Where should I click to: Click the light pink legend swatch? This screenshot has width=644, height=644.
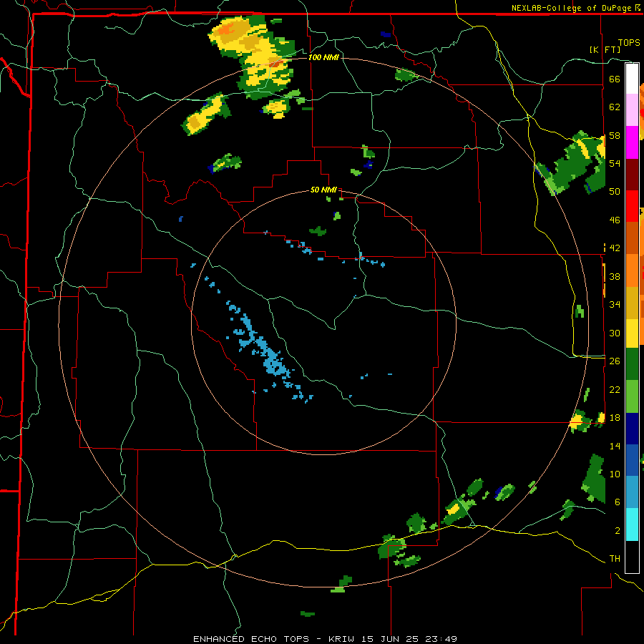632,110
